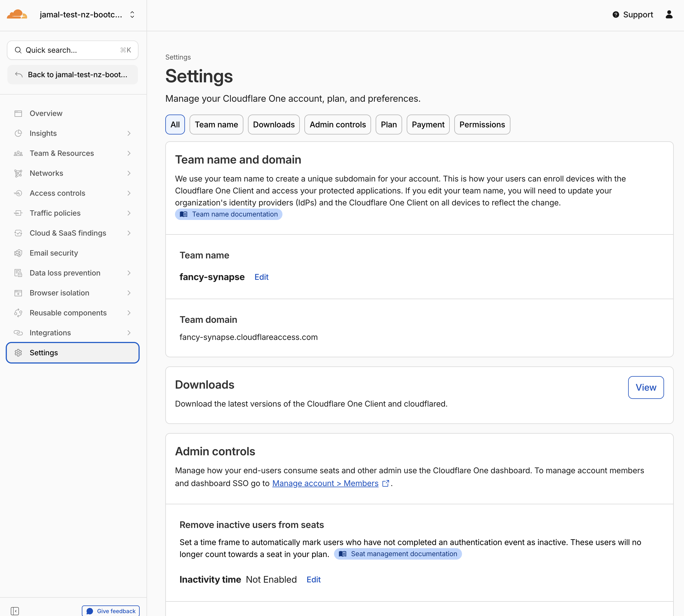The width and height of the screenshot is (684, 616).
Task: Click fancy-synapse.cloudflareaccess.com domain text
Action: (x=249, y=337)
